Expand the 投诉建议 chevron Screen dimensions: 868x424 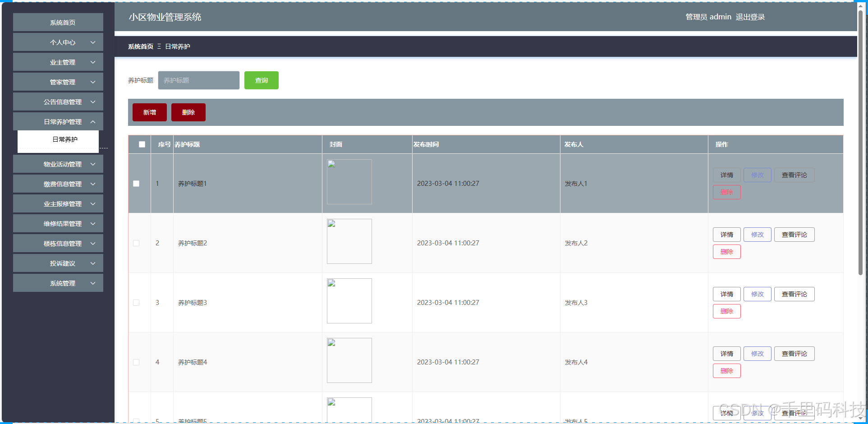tap(93, 263)
